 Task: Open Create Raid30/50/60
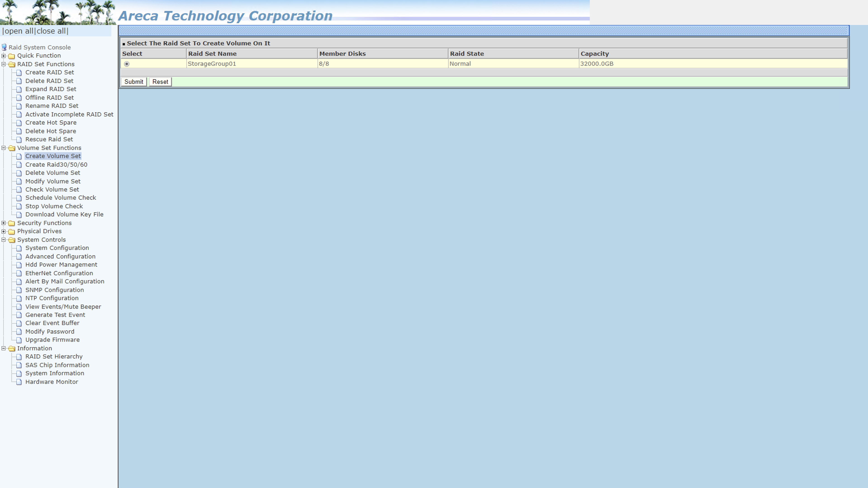click(56, 165)
